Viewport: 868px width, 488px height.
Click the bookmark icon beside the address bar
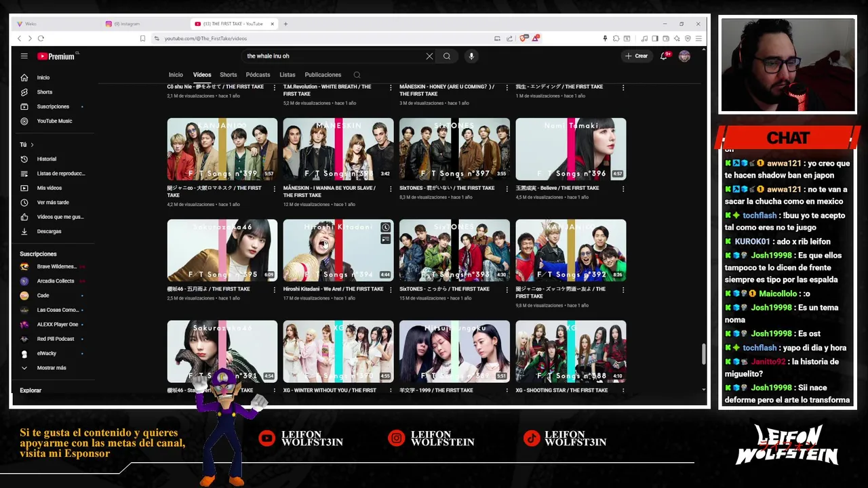pos(142,39)
